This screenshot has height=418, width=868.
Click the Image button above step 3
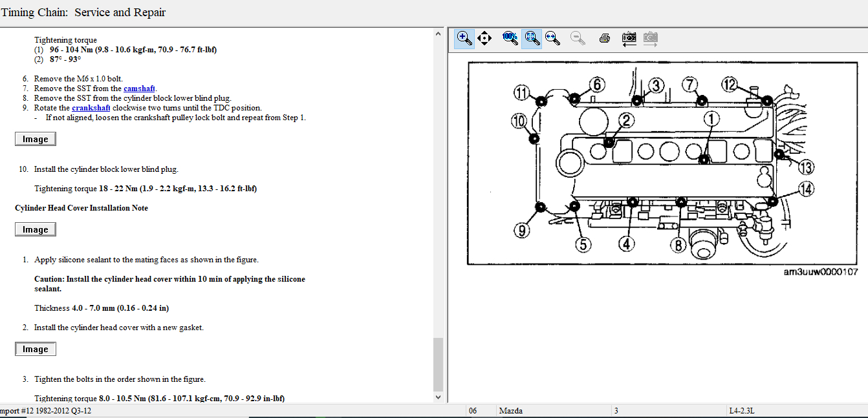click(36, 349)
